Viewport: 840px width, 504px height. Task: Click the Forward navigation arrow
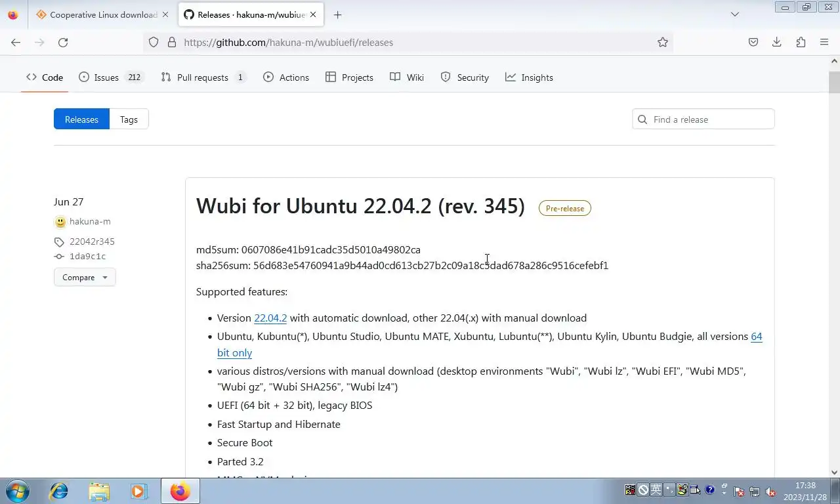[39, 42]
